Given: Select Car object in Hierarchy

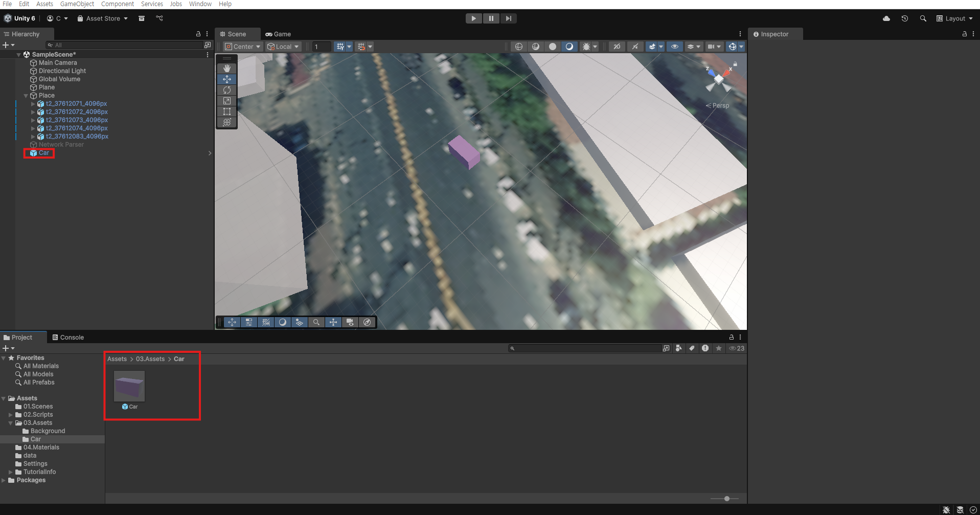Looking at the screenshot, I should click(44, 153).
